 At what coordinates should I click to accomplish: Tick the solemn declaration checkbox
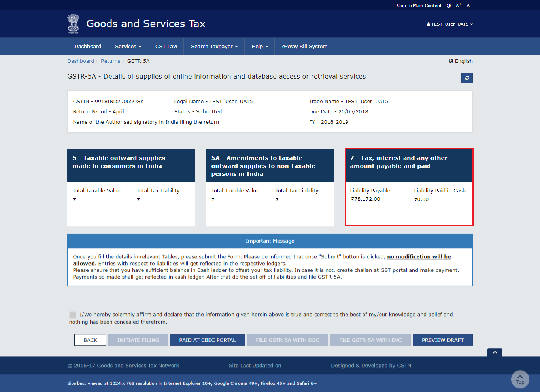pos(73,315)
